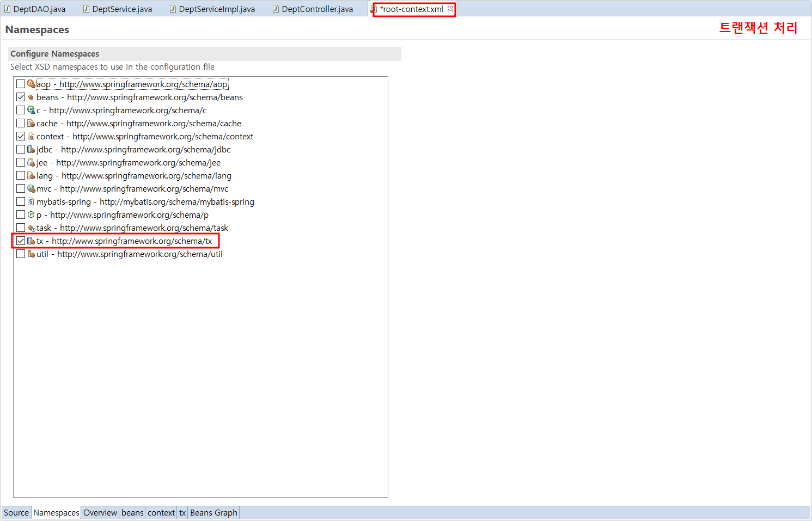Image resolution: width=812 pixels, height=521 pixels.
Task: Click the jdbc namespace icon
Action: tap(31, 149)
